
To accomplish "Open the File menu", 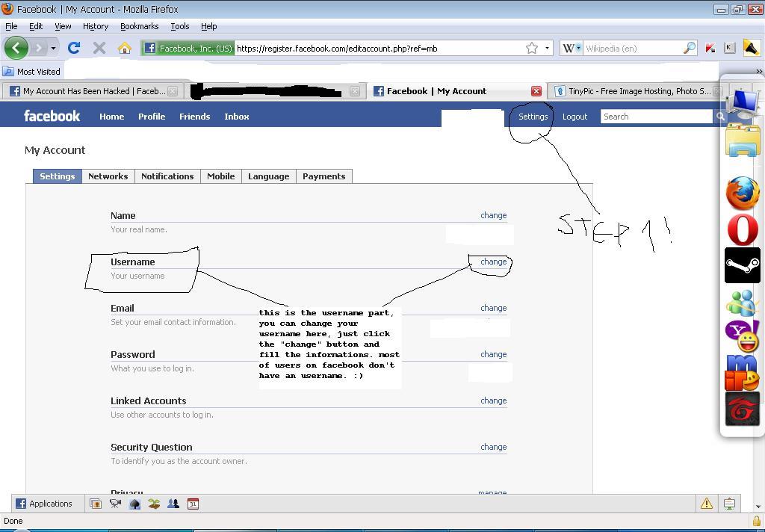I will (11, 26).
